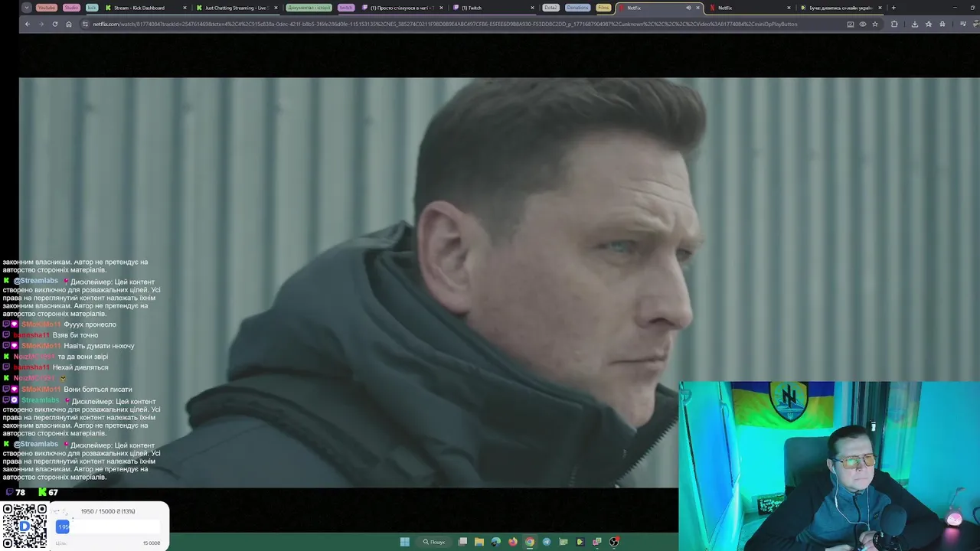Switch to Просто спілкуюся в чаті tab

(402, 8)
